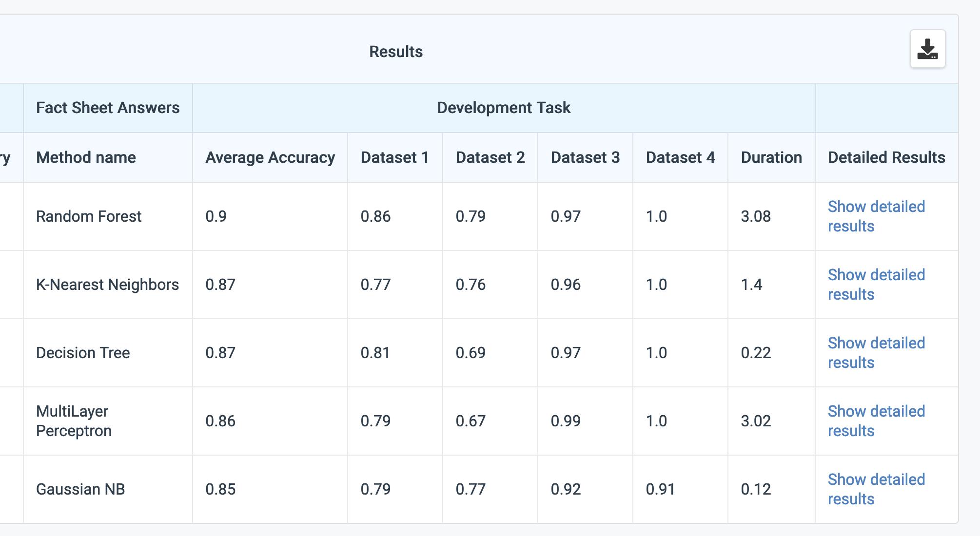The height and width of the screenshot is (536, 980).
Task: Show detailed results for K-Nearest Neighbors
Action: pyautogui.click(x=876, y=285)
